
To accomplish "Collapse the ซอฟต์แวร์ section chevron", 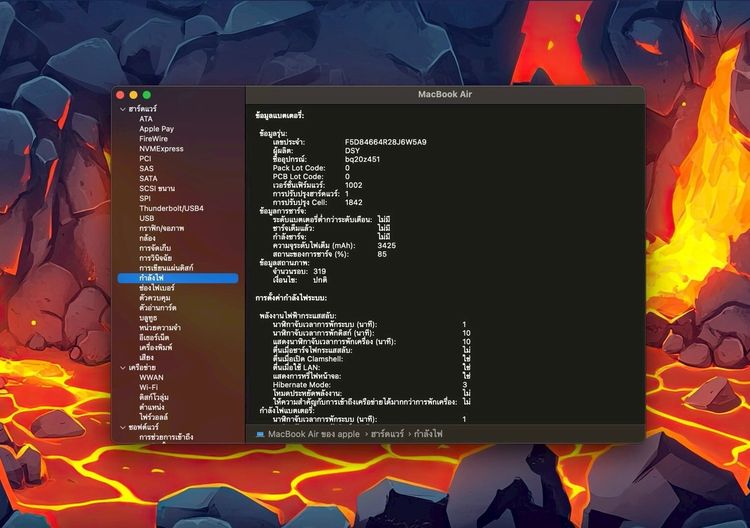I will 123,427.
